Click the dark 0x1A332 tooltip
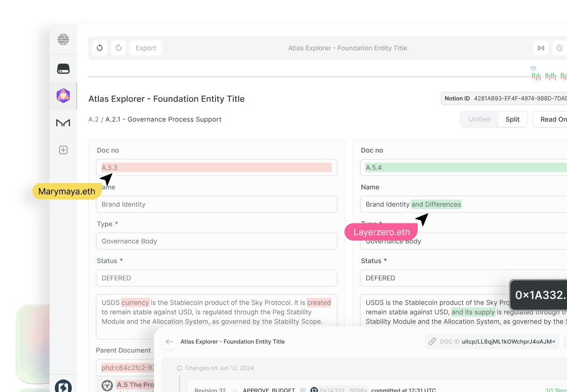This screenshot has width=567, height=392. pyautogui.click(x=539, y=295)
